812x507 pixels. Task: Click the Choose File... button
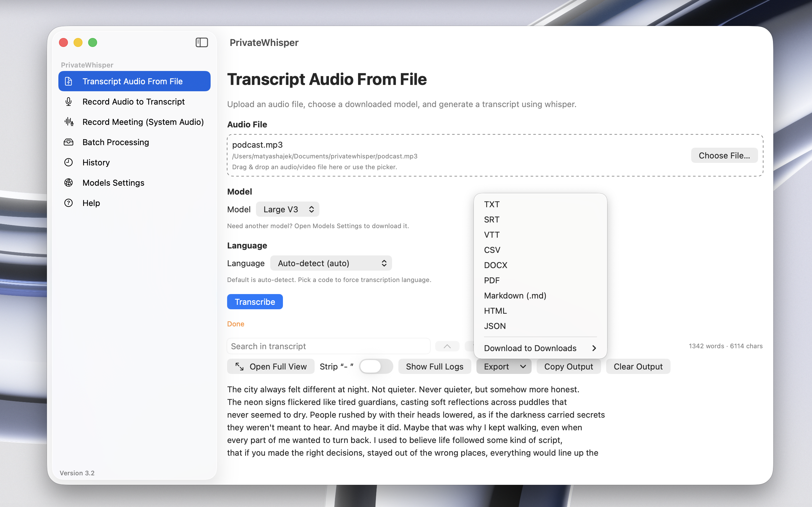(724, 156)
